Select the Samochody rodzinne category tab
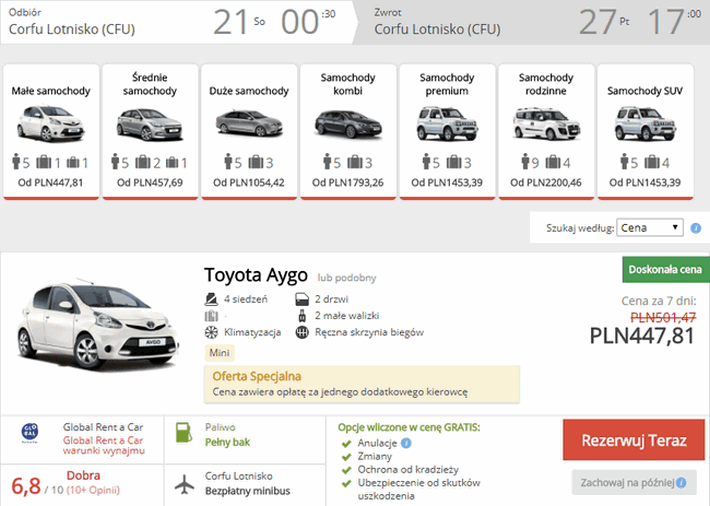This screenshot has width=710, height=506. tap(546, 131)
